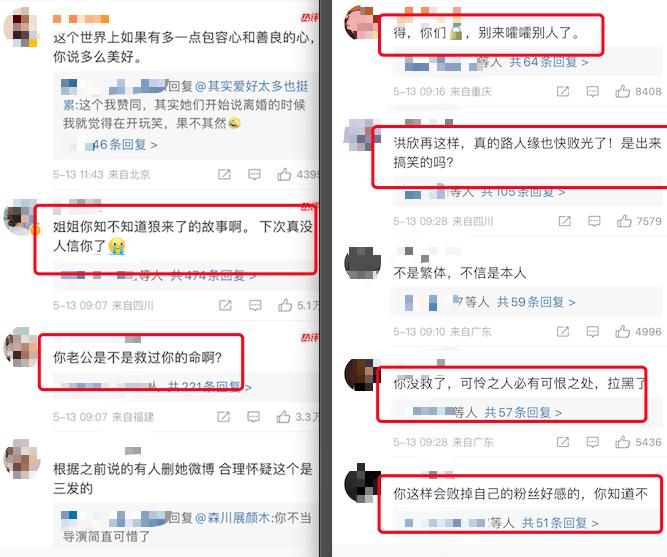
Task: Reply to the comment posted 5-13 09:28 from 广东
Action: [592, 442]
